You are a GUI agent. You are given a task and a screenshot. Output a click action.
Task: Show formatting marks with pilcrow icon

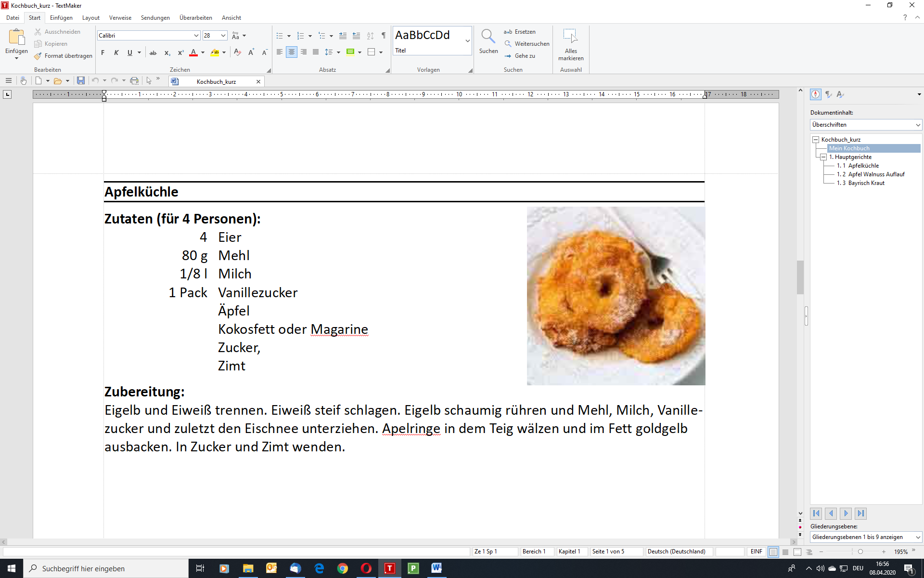point(384,36)
